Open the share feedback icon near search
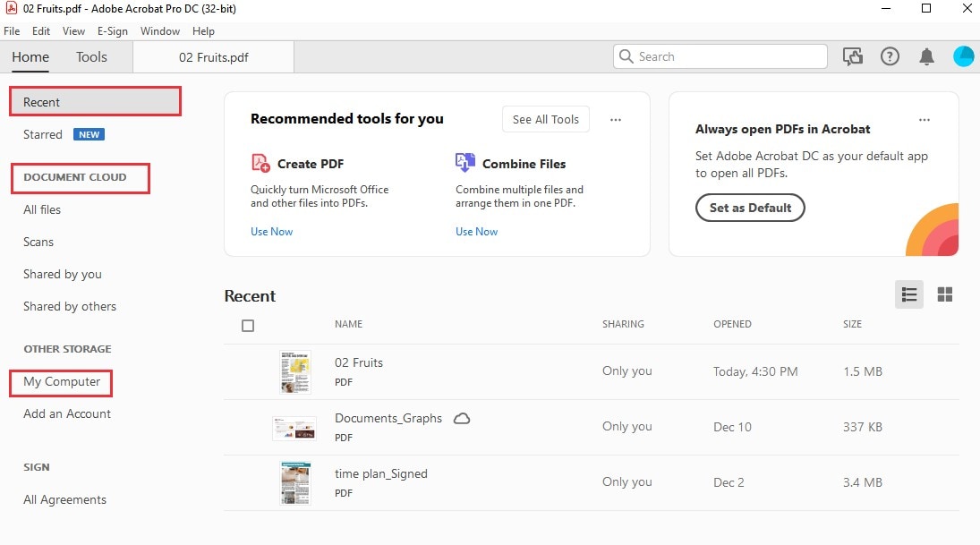 tap(853, 57)
